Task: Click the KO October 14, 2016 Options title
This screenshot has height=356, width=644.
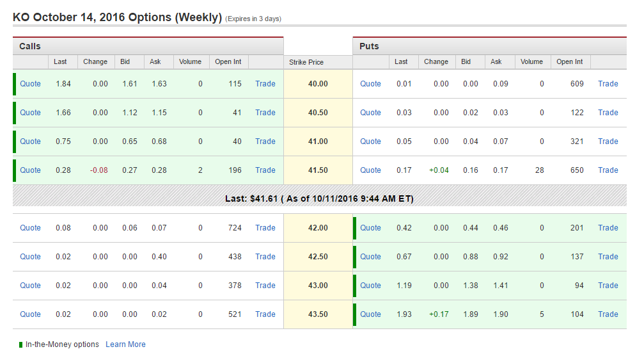Action: click(x=117, y=17)
